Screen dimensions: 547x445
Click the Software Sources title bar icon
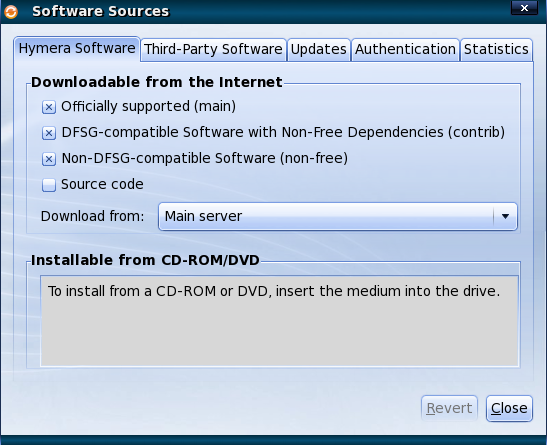tap(11, 12)
